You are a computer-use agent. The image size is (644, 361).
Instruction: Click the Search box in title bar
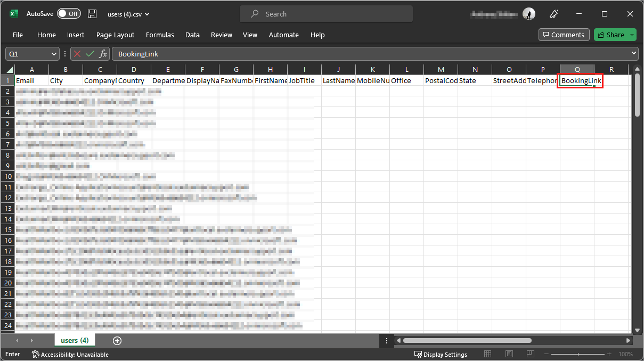326,14
